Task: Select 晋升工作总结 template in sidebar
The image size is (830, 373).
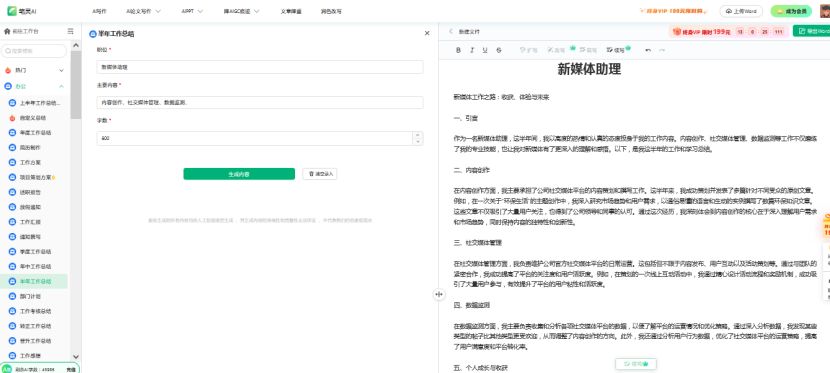Action: (34, 341)
